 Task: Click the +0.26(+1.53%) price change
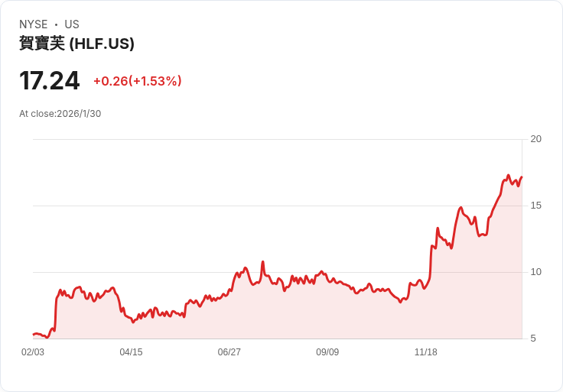tap(138, 81)
